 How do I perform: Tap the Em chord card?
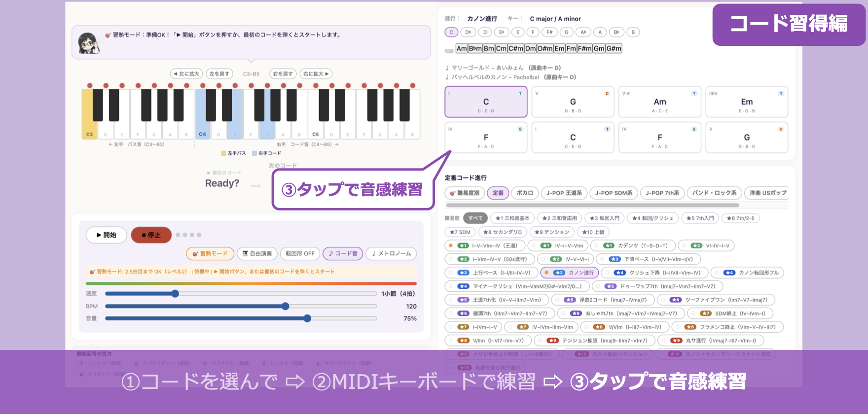(x=747, y=102)
